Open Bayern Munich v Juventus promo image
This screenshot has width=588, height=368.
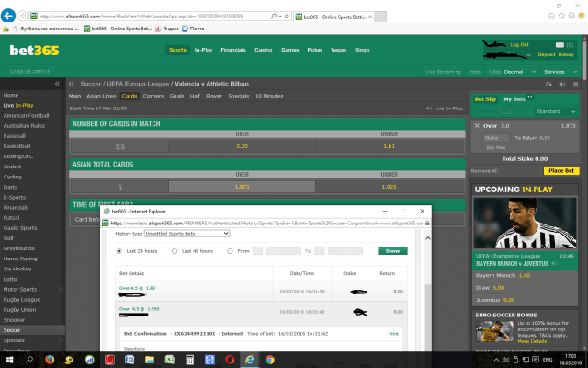525,223
